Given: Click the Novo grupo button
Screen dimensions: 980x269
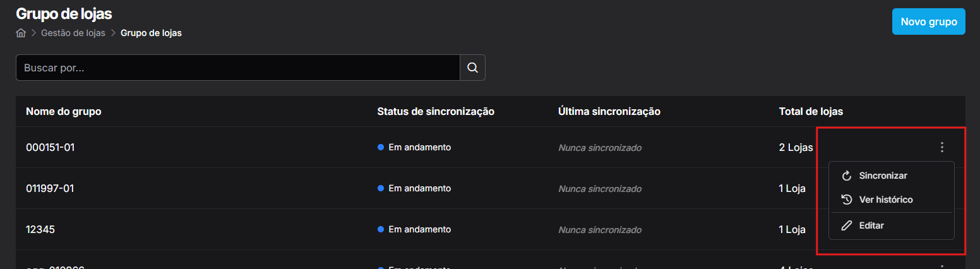Looking at the screenshot, I should point(928,21).
